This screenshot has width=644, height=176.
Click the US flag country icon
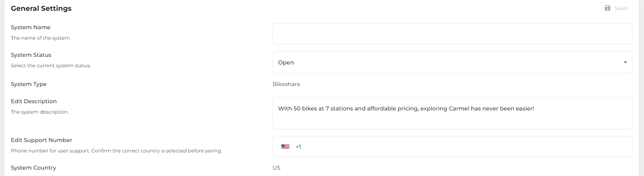[285, 147]
